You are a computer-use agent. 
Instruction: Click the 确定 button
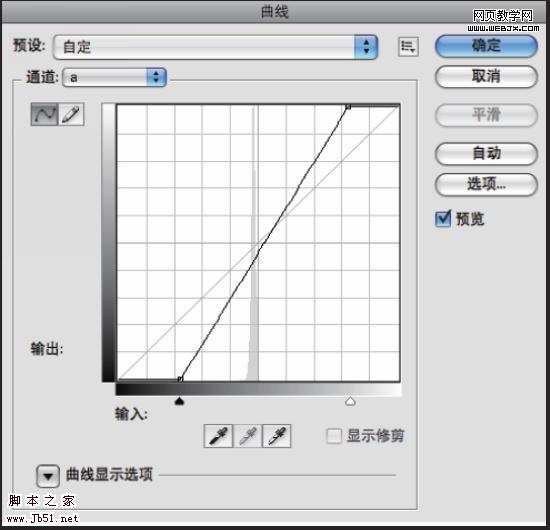[x=486, y=46]
